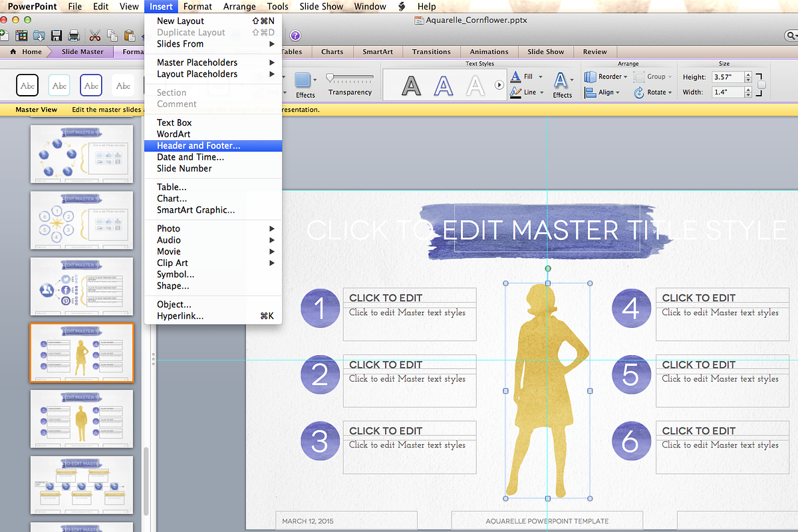The image size is (798, 532).
Task: Expand the Slides From submenu
Action: pos(213,44)
